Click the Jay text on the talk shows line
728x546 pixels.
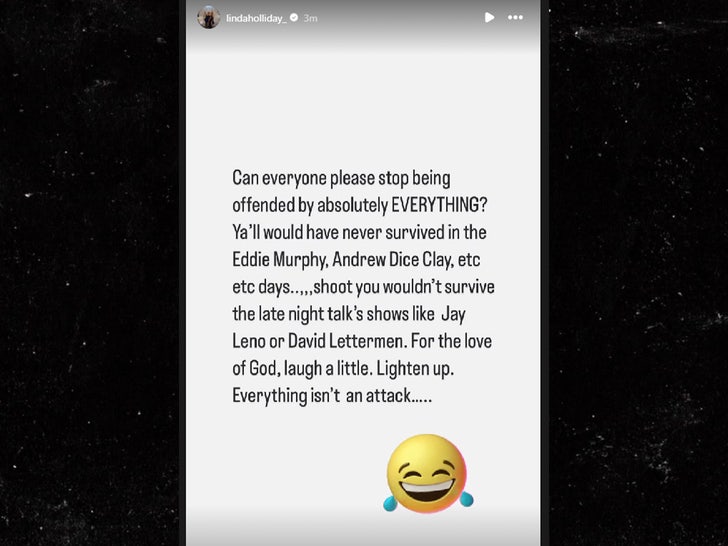[453, 314]
